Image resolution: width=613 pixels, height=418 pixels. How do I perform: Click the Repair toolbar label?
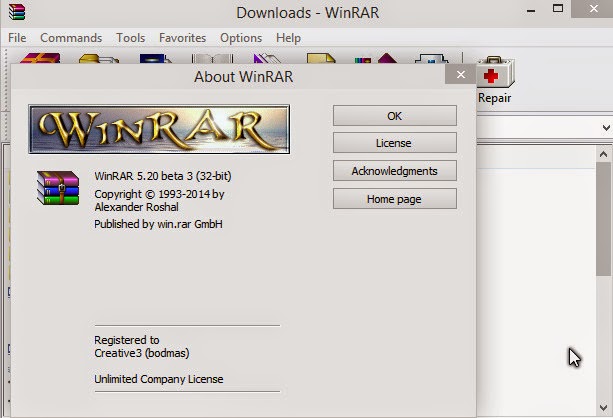coord(495,98)
